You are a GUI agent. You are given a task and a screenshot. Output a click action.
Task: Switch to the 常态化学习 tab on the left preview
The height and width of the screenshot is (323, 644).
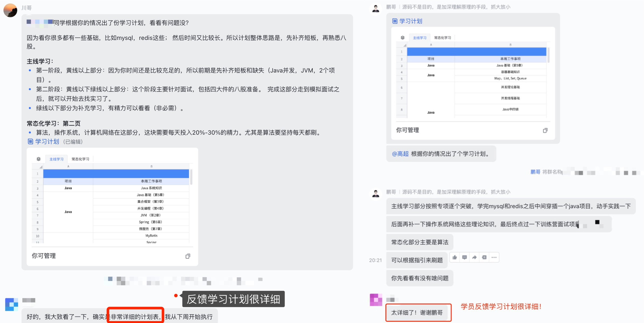[x=80, y=159]
